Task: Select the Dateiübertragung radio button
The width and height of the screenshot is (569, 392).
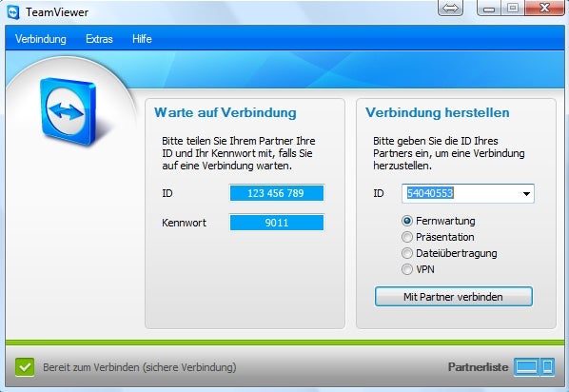Action: pos(407,253)
